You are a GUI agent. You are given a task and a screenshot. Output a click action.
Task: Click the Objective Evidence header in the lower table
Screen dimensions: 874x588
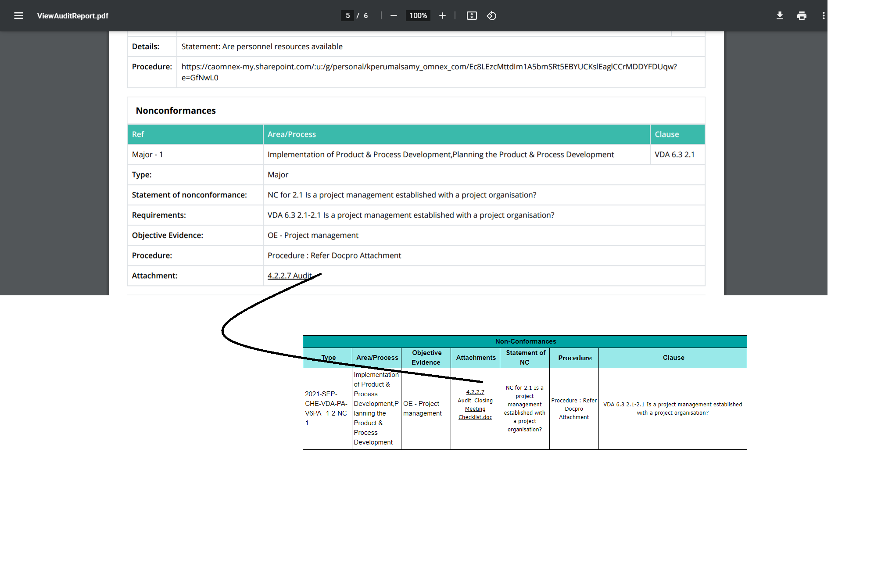(426, 358)
